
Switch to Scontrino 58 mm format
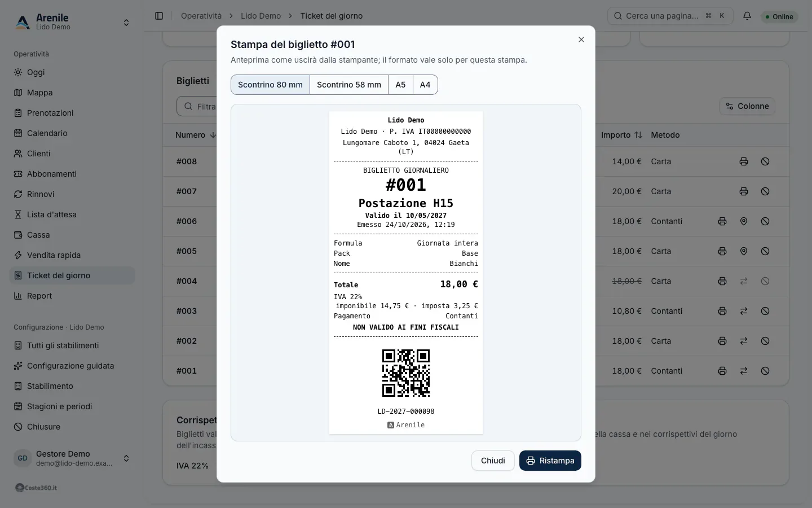(349, 85)
